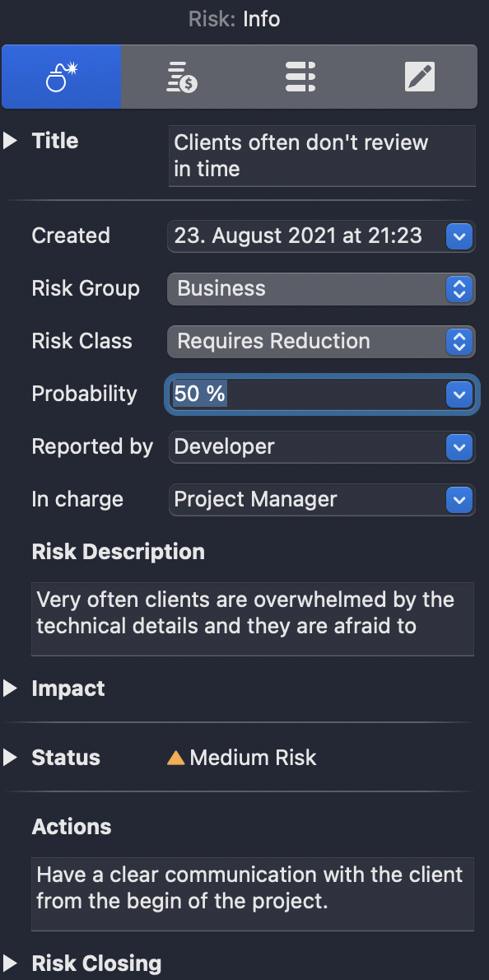489x980 pixels.
Task: Switch to the pencil annotation tab
Action: (x=420, y=76)
